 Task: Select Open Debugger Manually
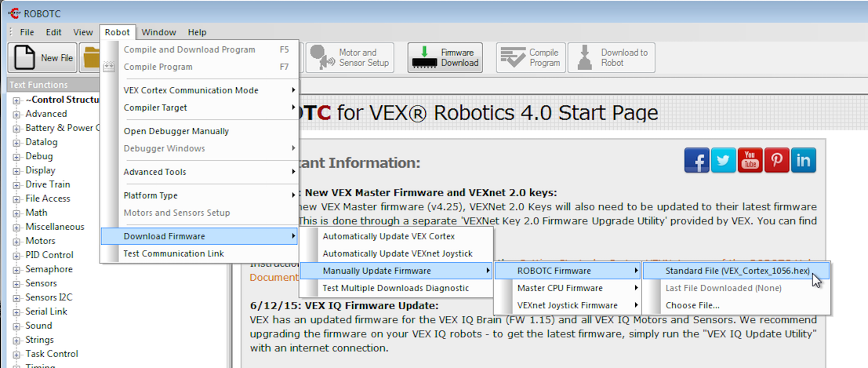point(199,131)
